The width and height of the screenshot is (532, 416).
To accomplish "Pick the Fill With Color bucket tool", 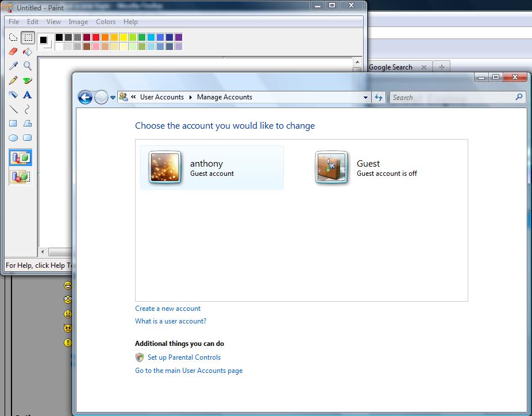I will [27, 52].
